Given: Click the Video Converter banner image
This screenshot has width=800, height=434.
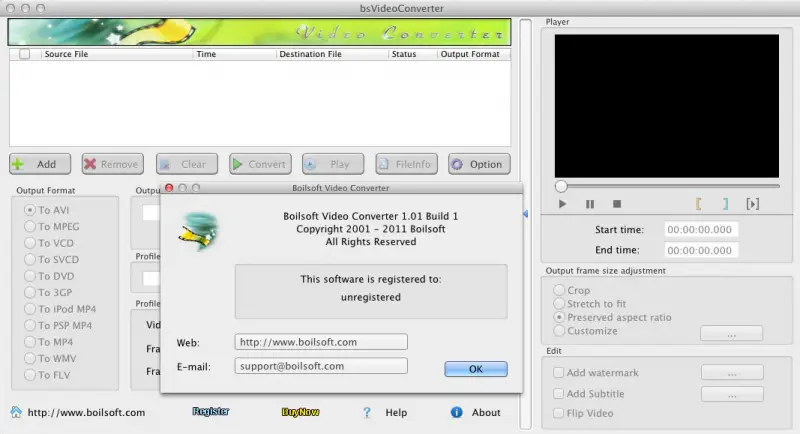Looking at the screenshot, I should coord(259,32).
